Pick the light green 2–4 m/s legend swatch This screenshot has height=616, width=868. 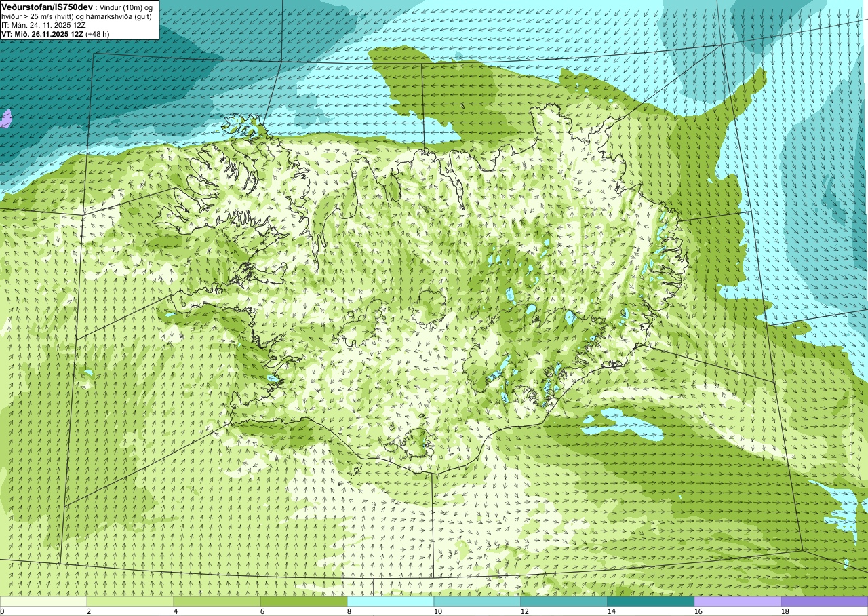[130, 601]
